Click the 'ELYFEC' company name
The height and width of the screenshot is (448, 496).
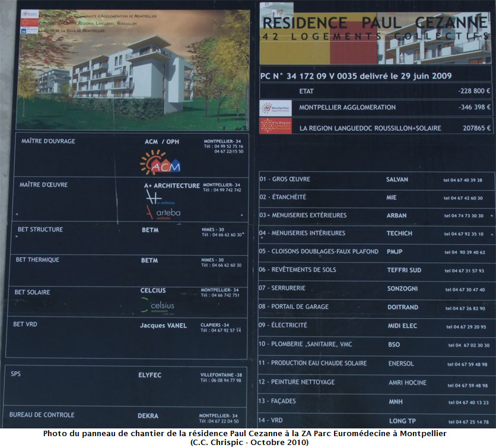(150, 375)
